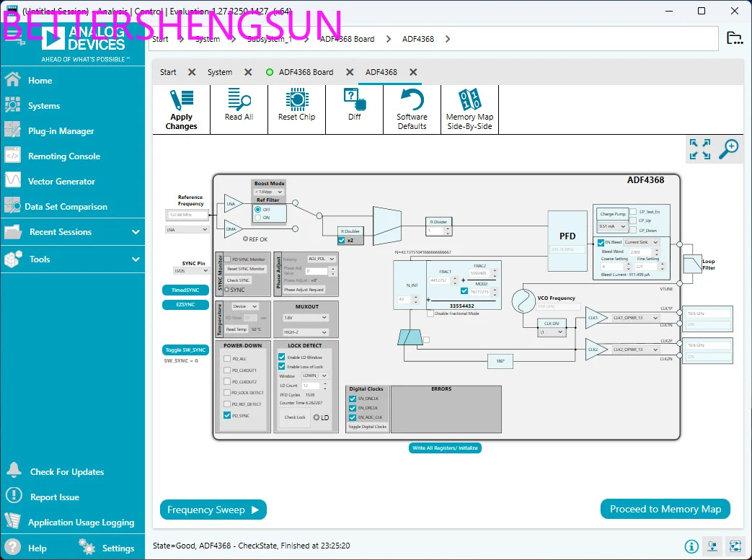Click the DMA amplifier triangle
The image size is (752, 560).
pyautogui.click(x=233, y=229)
